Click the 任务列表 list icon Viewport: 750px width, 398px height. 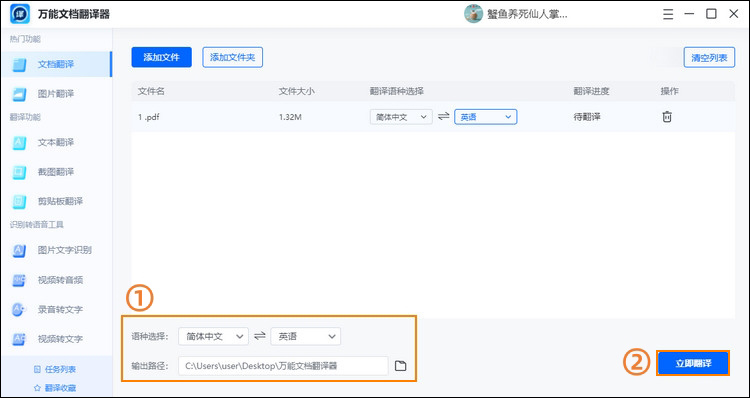click(37, 369)
